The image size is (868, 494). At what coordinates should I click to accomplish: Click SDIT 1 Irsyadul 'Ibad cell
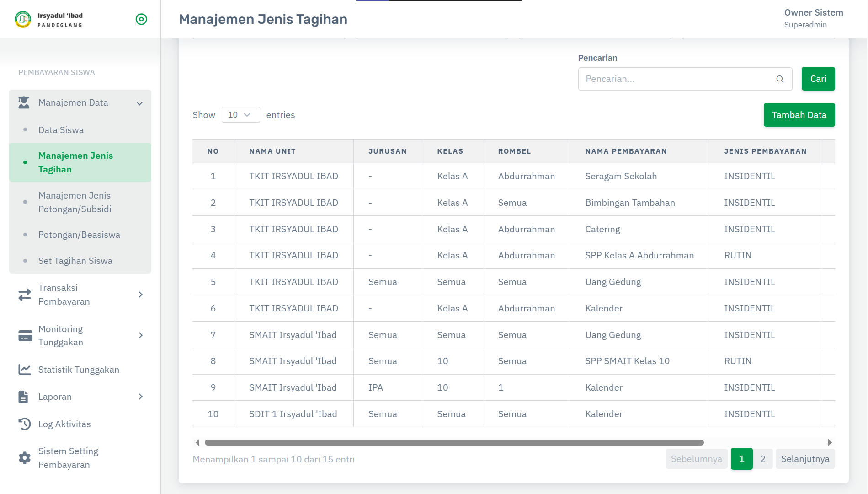pos(293,414)
